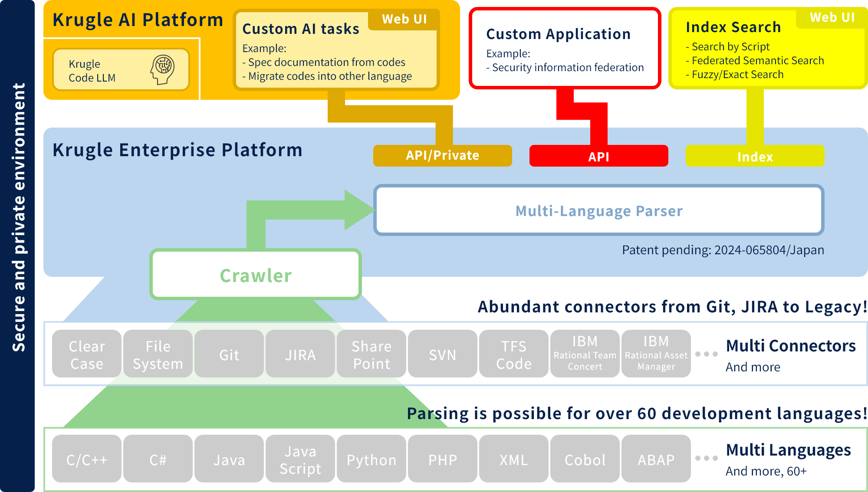Click the Web UI tab on Index Search
Viewport: 868px width, 492px height.
pyautogui.click(x=832, y=17)
